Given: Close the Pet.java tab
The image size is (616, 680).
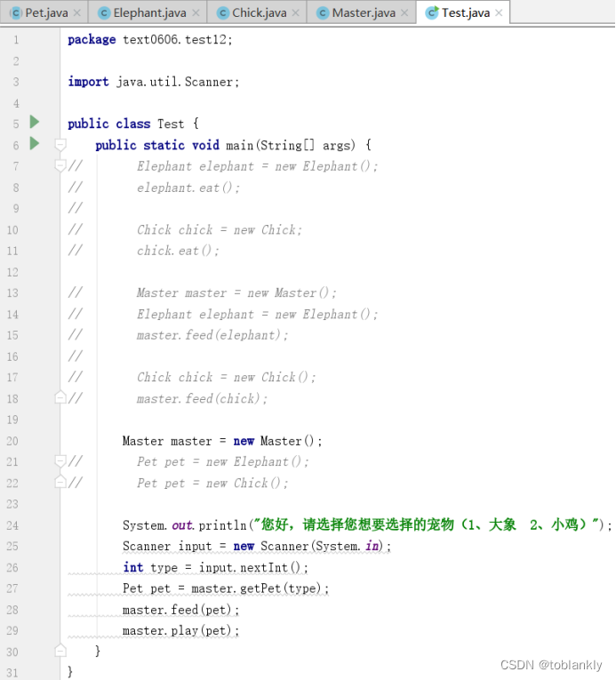Looking at the screenshot, I should [x=76, y=13].
